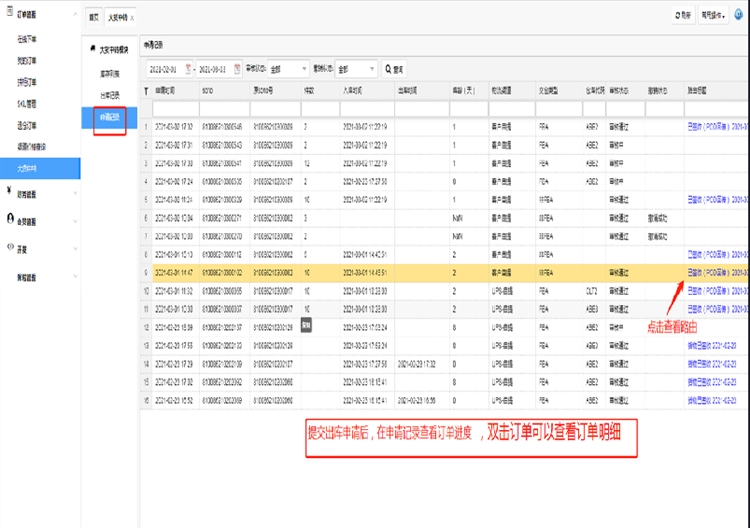The width and height of the screenshot is (750, 528).
Task: Collapse the order management sidebar section
Action: click(x=75, y=14)
